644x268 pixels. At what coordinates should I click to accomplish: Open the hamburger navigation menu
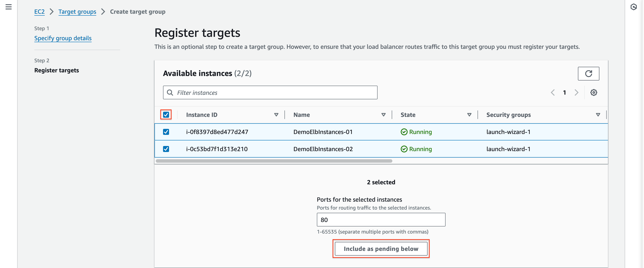[x=9, y=7]
